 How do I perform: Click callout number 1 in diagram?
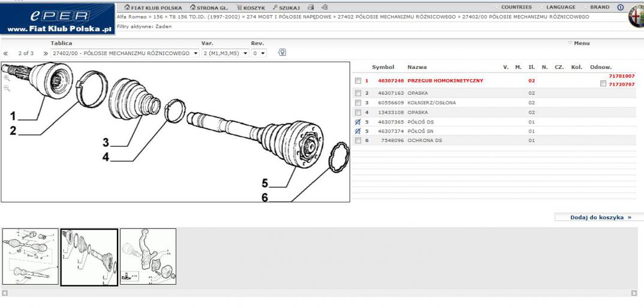tap(13, 116)
